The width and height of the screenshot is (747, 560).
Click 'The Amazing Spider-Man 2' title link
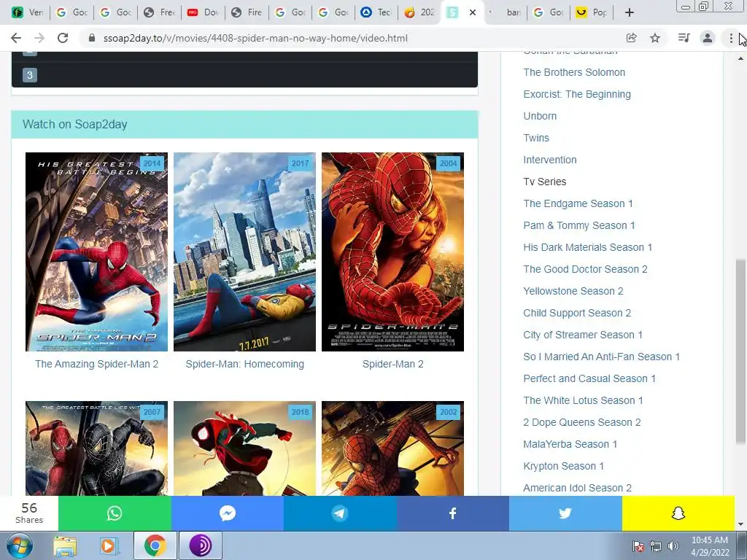[97, 365]
